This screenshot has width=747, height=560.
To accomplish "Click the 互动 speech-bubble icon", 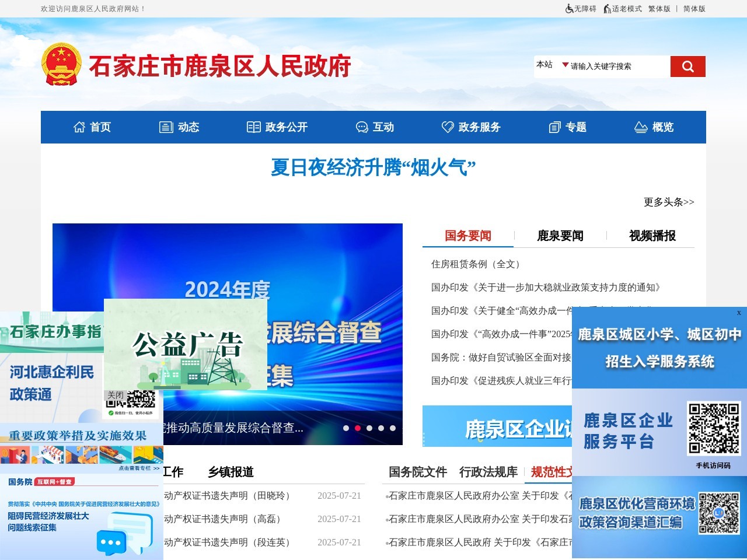I will pos(362,127).
